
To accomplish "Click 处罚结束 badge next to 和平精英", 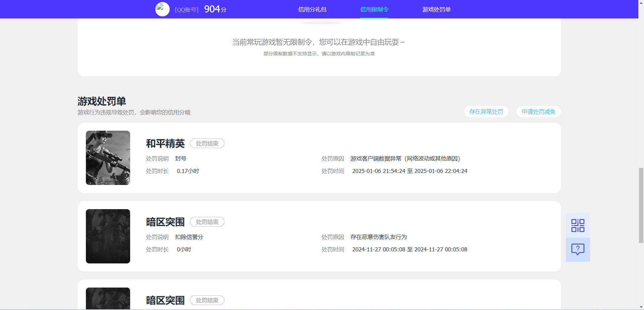I will [207, 143].
